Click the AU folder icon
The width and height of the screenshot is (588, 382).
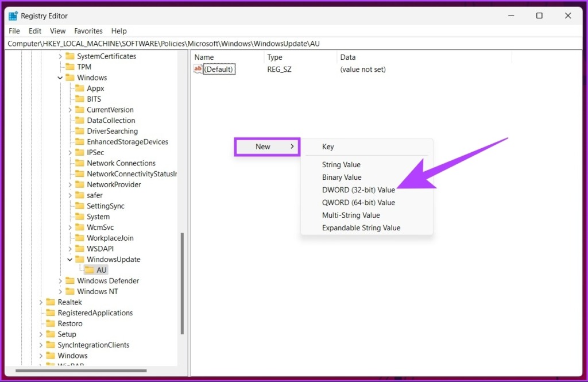tap(89, 270)
